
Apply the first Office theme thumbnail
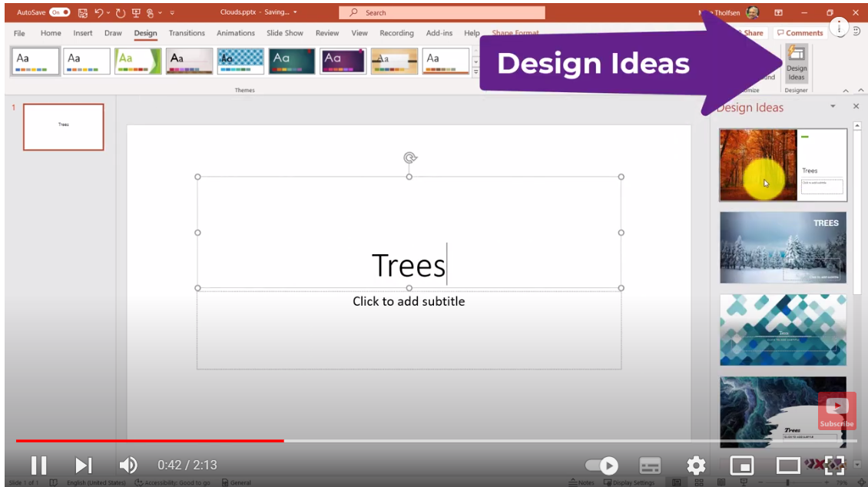[35, 61]
